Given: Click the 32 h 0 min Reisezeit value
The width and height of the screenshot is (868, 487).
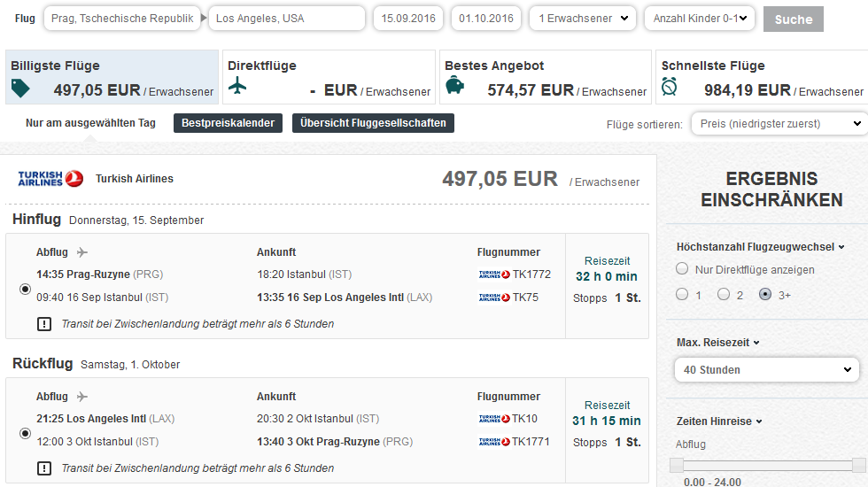Looking at the screenshot, I should click(607, 276).
